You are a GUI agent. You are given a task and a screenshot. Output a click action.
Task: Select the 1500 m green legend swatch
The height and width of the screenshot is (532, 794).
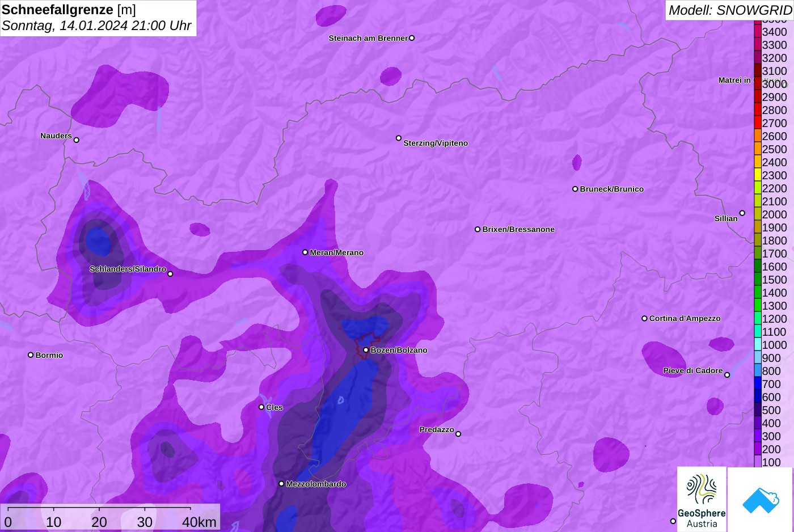click(758, 279)
